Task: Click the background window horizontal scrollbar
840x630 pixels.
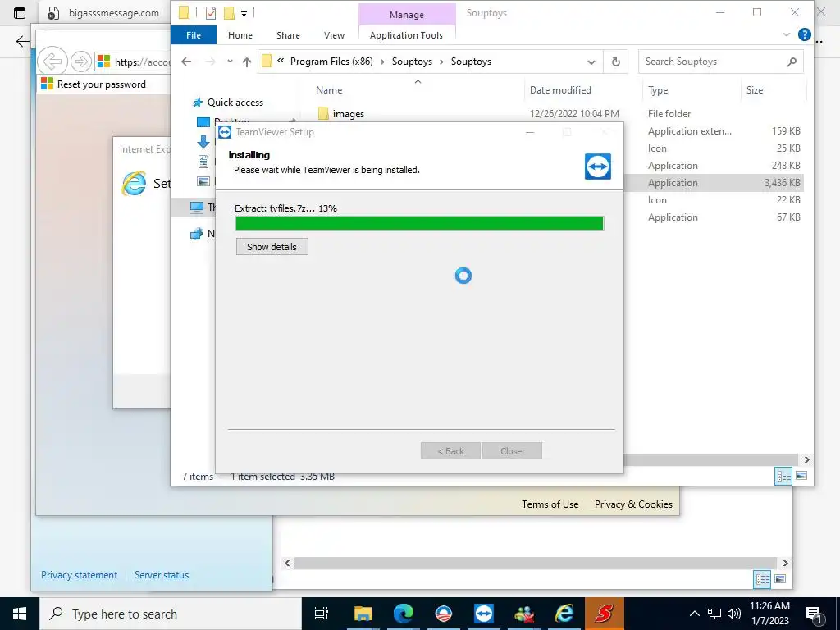Action: pos(536,563)
